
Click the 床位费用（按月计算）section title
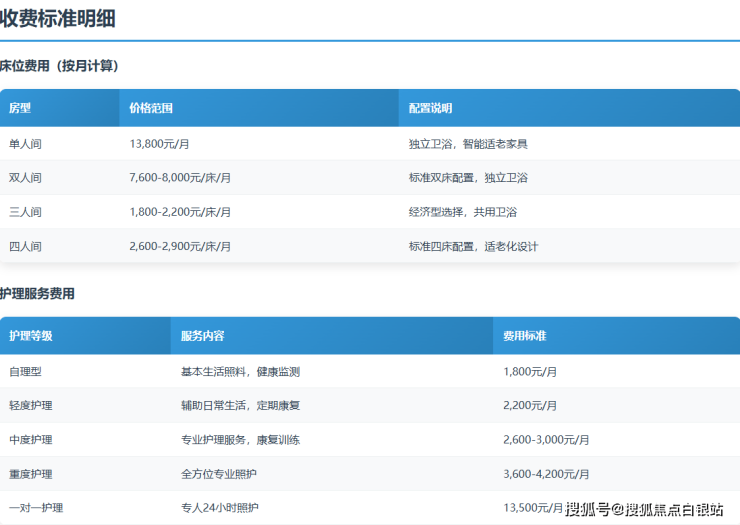coord(59,66)
